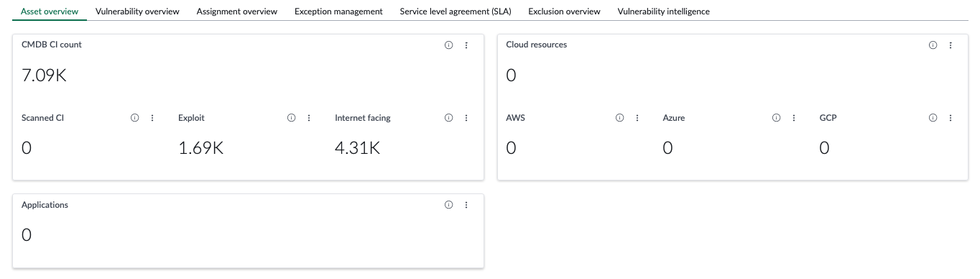
Task: Open Exploit more options menu
Action: click(x=309, y=118)
